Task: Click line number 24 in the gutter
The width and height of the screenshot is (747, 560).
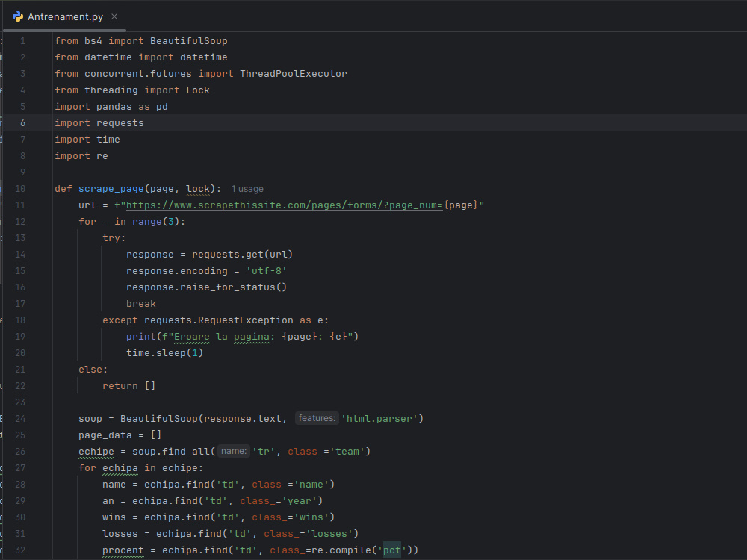Action: point(20,419)
